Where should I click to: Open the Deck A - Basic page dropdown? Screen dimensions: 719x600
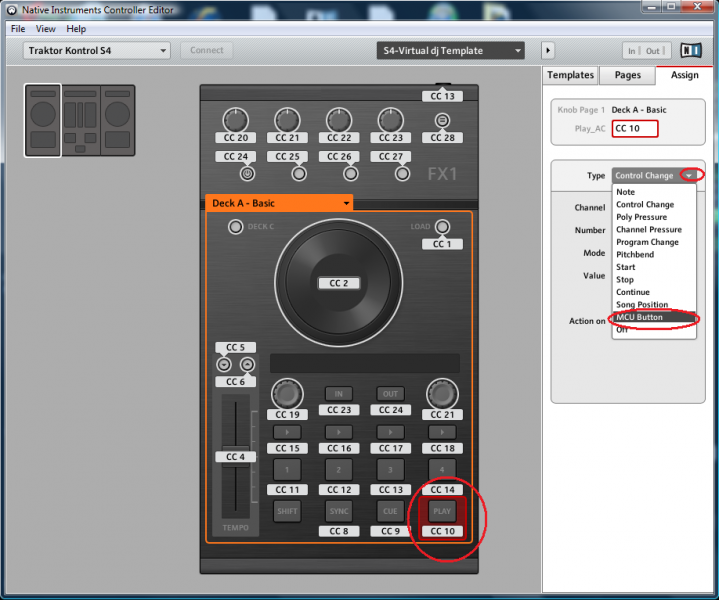[279, 203]
